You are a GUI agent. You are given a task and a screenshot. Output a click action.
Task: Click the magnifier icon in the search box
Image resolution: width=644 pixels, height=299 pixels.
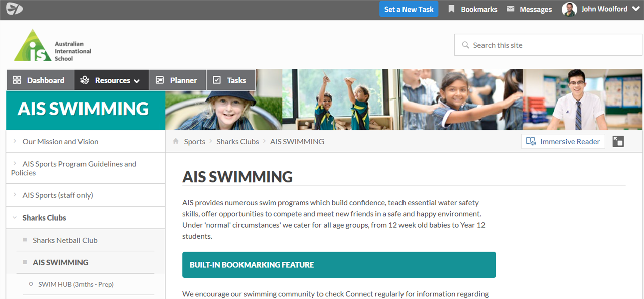pos(465,45)
